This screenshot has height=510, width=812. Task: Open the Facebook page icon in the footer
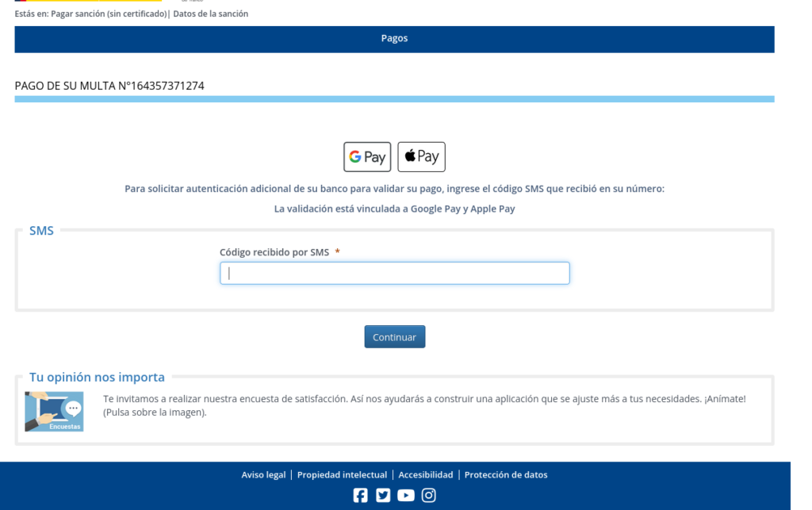tap(361, 496)
